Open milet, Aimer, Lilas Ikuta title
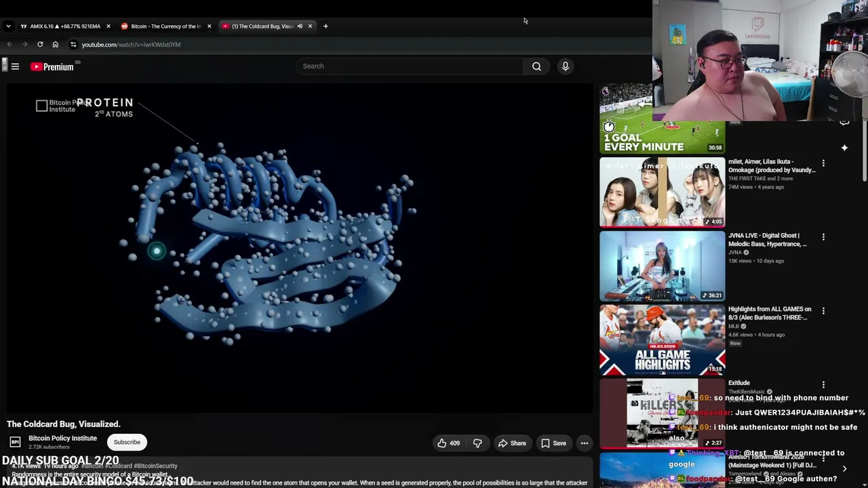The height and width of the screenshot is (488, 868). (772, 166)
